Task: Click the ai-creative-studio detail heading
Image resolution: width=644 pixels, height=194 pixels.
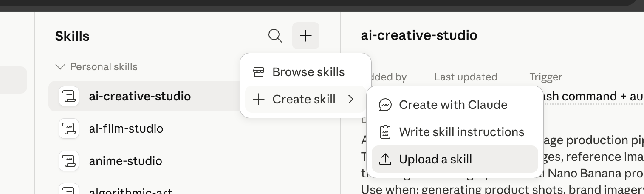Action: [419, 35]
